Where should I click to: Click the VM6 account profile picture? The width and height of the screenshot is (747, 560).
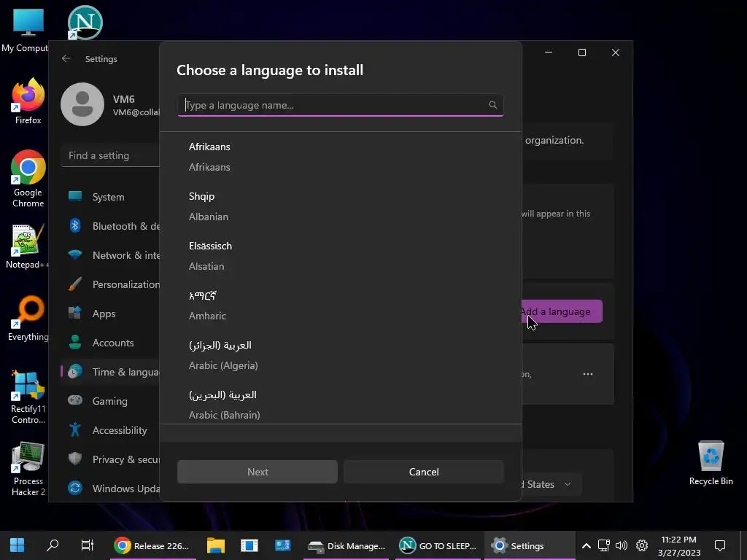[x=82, y=104]
